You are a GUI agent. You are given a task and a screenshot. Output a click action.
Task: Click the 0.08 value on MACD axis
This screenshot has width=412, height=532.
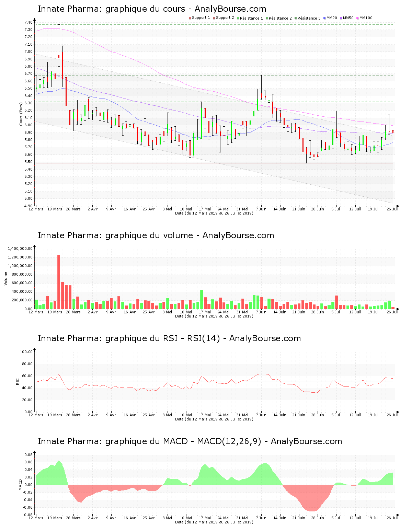click(x=28, y=455)
